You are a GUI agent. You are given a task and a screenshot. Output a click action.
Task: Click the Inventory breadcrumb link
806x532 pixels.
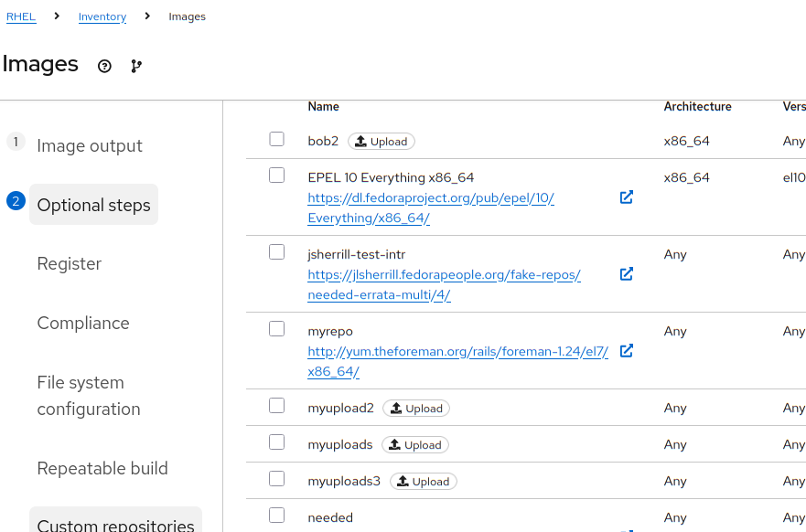click(x=102, y=16)
